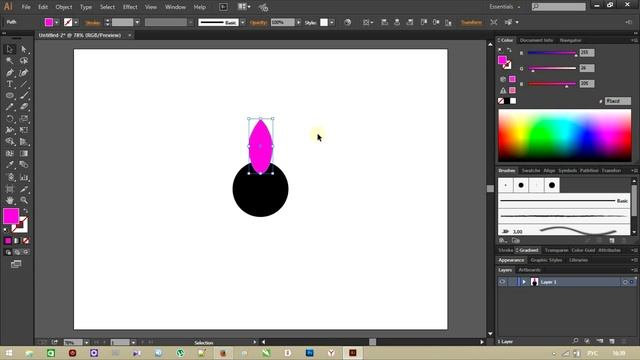Select the Rotate tool

[10, 119]
